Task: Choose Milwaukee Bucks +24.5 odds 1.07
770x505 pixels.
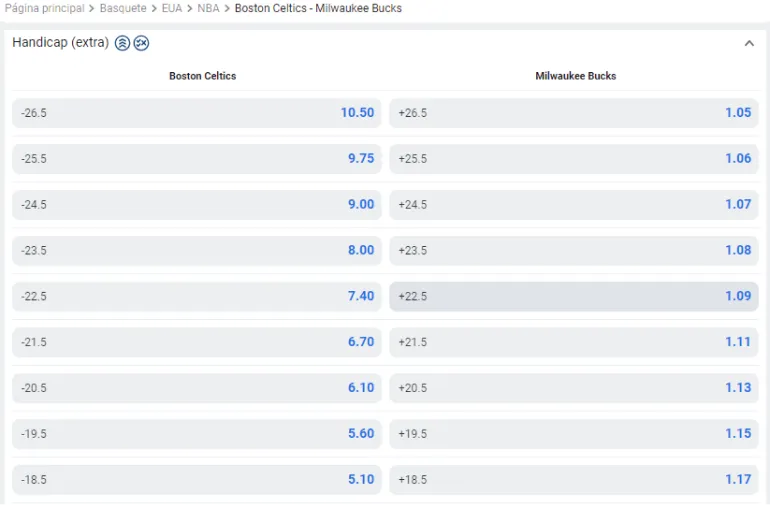Action: [x=573, y=205]
